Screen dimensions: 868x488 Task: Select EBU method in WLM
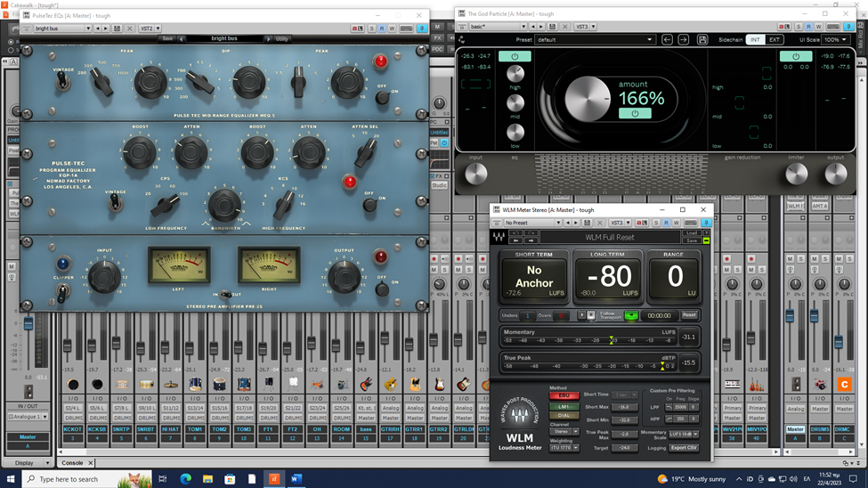tap(564, 395)
